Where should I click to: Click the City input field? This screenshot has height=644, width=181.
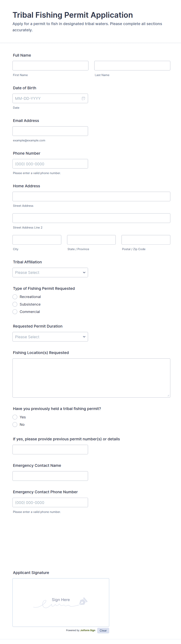pyautogui.click(x=37, y=240)
